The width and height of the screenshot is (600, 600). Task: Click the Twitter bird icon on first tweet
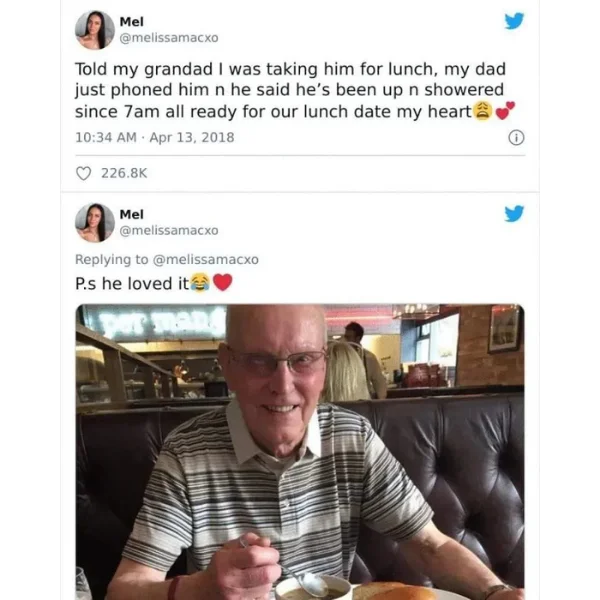[x=514, y=21]
